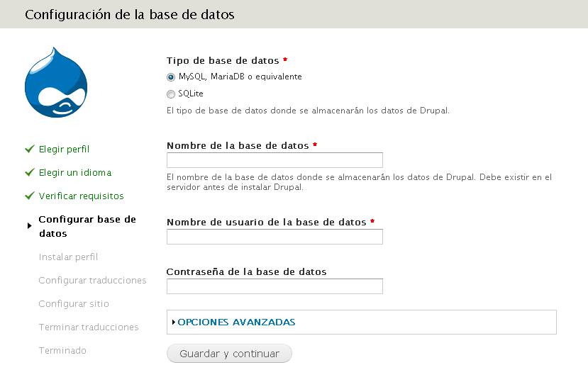Click the green checkmark beside Elegir perfil
Screen dimensions: 588x382
[30, 150]
